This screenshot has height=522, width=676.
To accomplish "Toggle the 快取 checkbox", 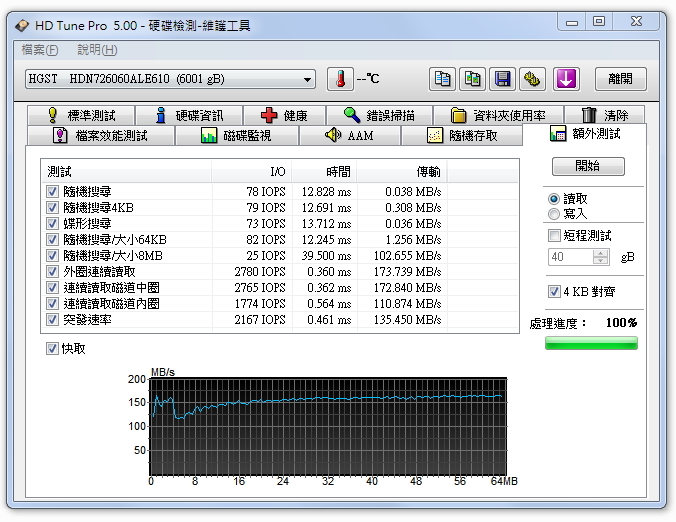I will point(52,349).
